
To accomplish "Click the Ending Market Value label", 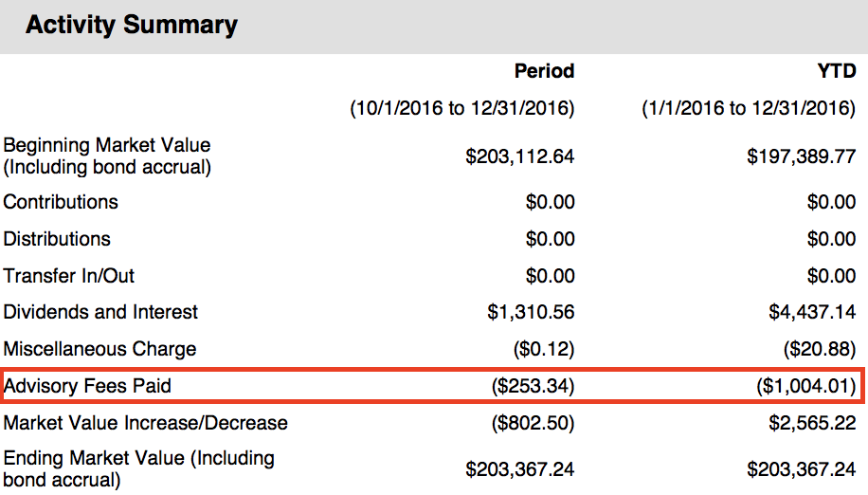I will click(138, 468).
